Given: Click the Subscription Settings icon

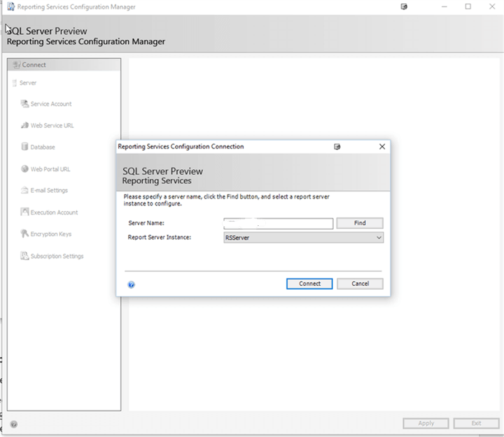Looking at the screenshot, I should click(25, 255).
